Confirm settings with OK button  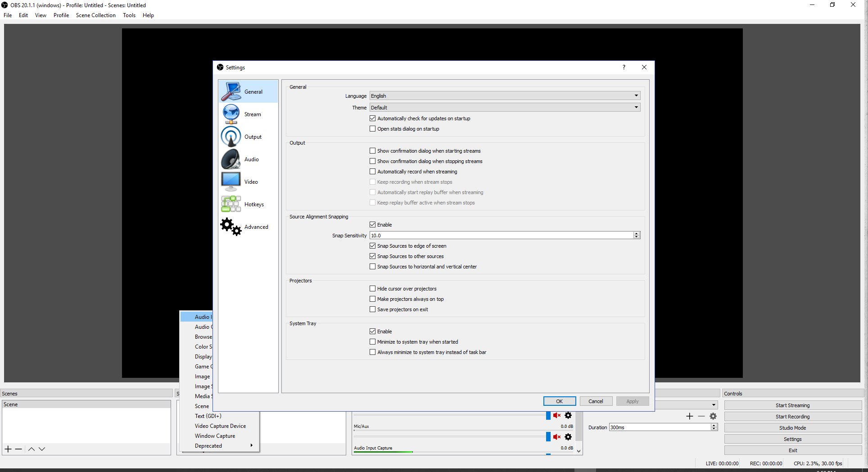[x=560, y=401]
